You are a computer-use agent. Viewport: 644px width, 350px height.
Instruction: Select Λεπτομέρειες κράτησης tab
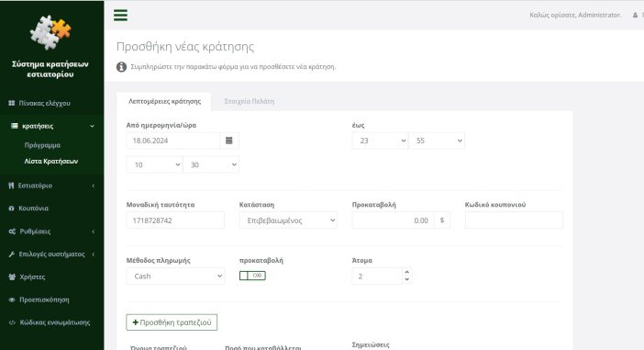pos(164,101)
